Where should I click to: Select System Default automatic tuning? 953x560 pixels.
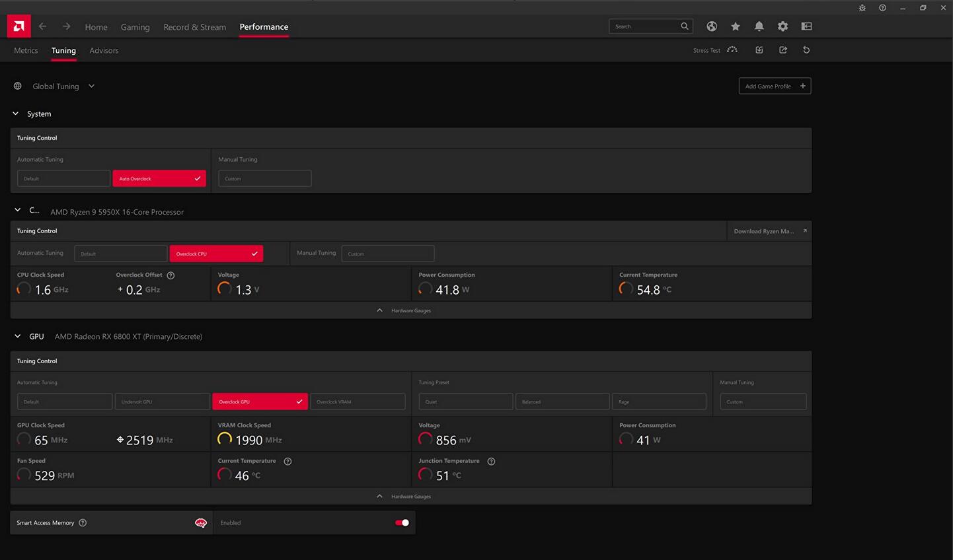[x=63, y=178]
